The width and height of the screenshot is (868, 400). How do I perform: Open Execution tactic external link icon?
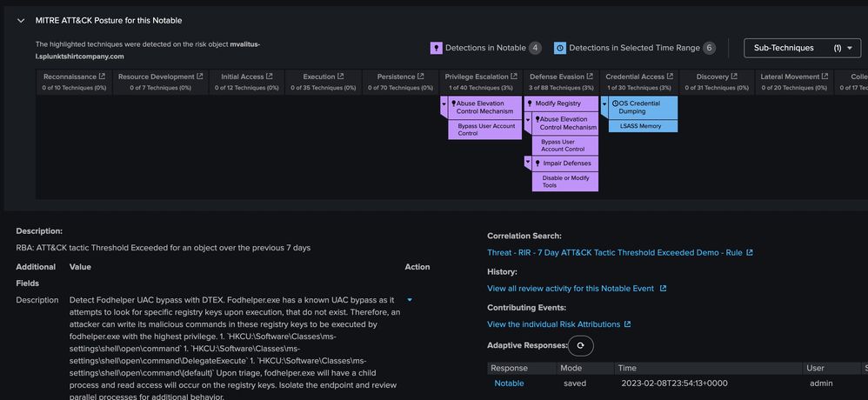click(340, 77)
